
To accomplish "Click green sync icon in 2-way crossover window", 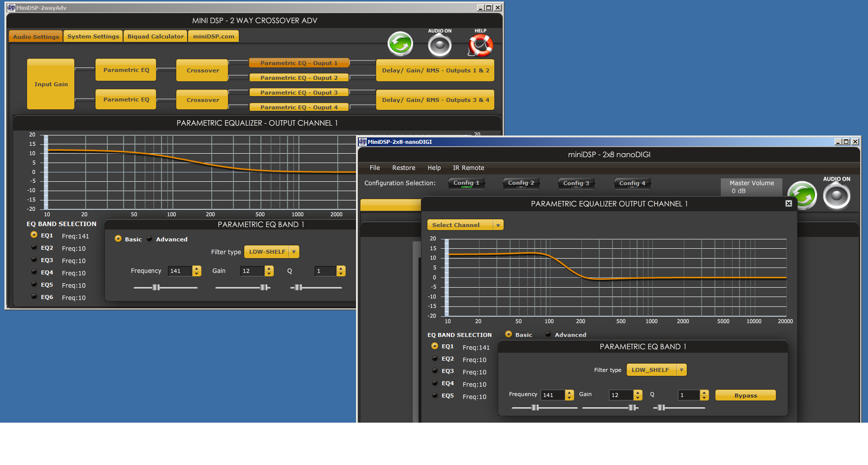I will point(400,44).
